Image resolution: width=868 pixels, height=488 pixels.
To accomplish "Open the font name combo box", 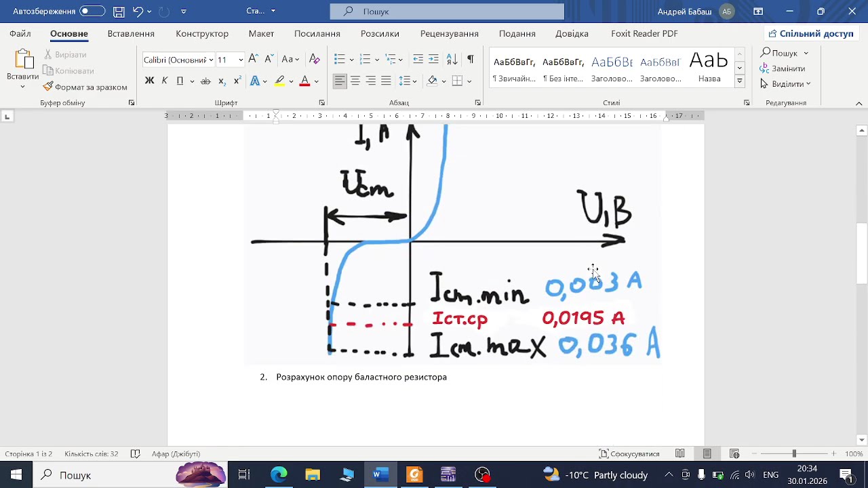I will (178, 60).
